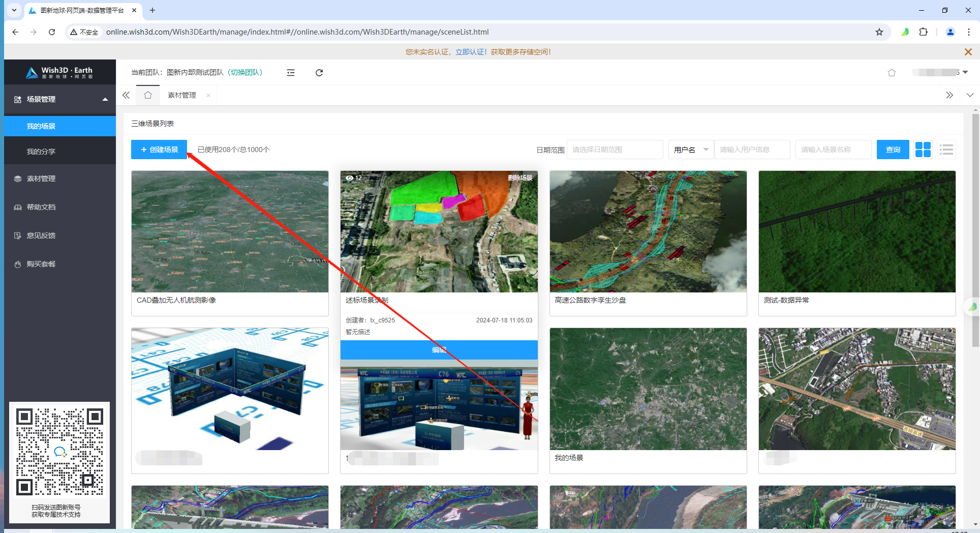The width and height of the screenshot is (980, 533).
Task: Open a new browser tab
Action: click(152, 10)
